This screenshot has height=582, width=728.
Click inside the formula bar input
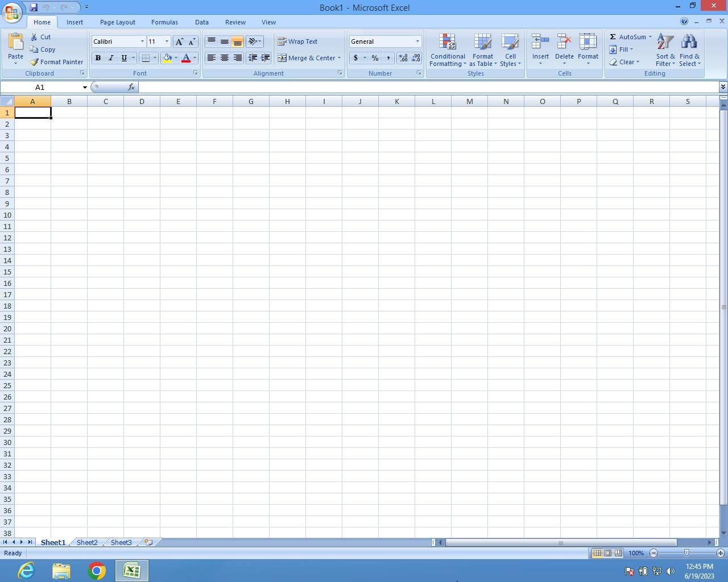coord(427,88)
